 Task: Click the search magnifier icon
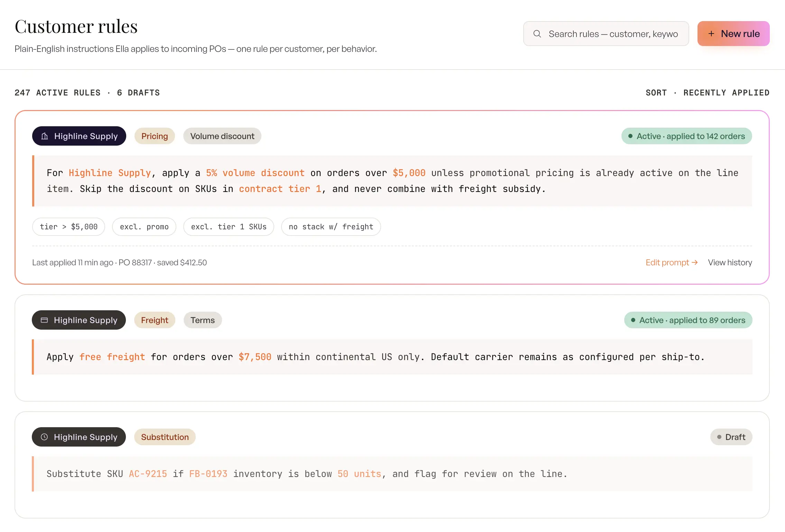pos(537,34)
